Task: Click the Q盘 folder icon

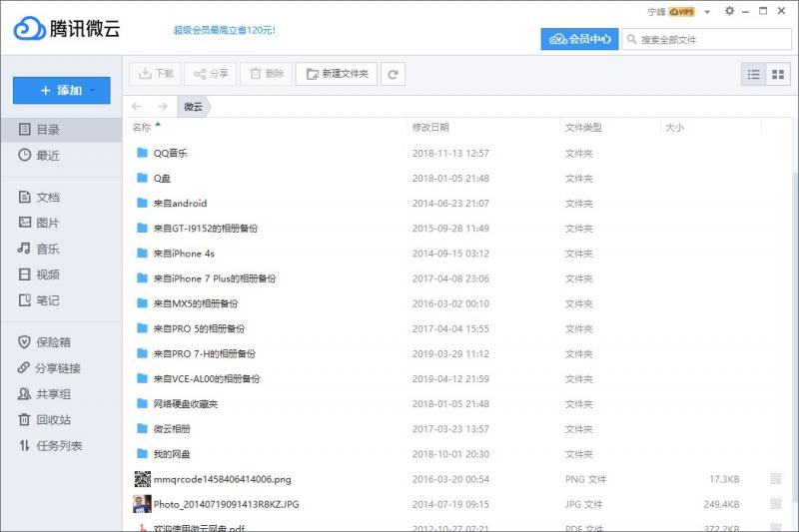Action: [x=142, y=177]
